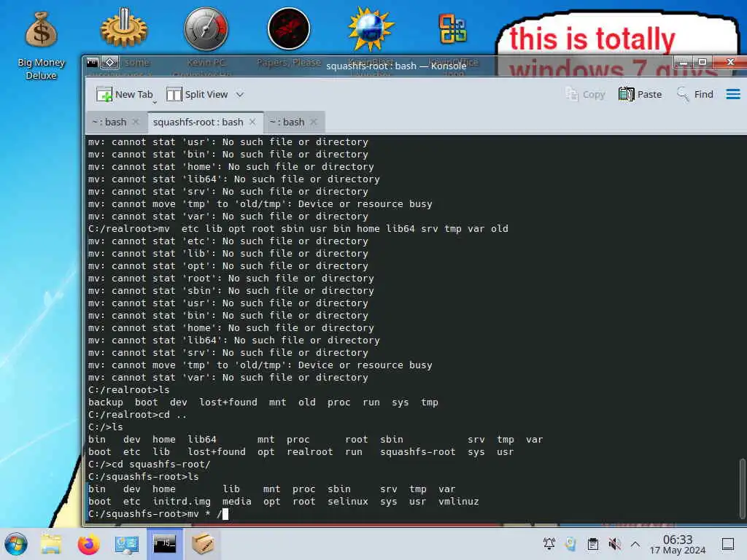Switch to the ~ : bash tab right of squashfs-root

tap(293, 122)
